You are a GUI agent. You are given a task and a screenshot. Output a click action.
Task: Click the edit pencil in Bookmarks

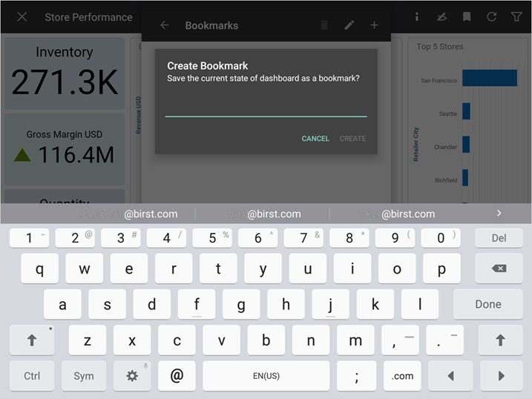(x=349, y=25)
